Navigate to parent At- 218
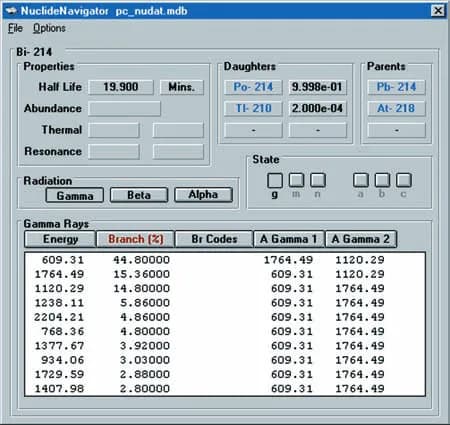This screenshot has width=450, height=425. point(396,108)
